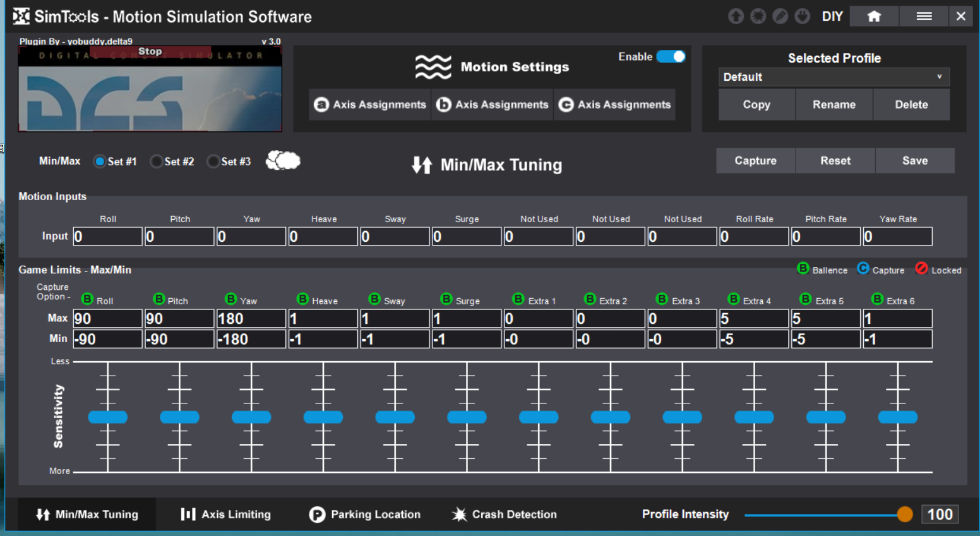The width and height of the screenshot is (980, 536).
Task: Click the pencil status icon in title bar
Action: tap(780, 16)
